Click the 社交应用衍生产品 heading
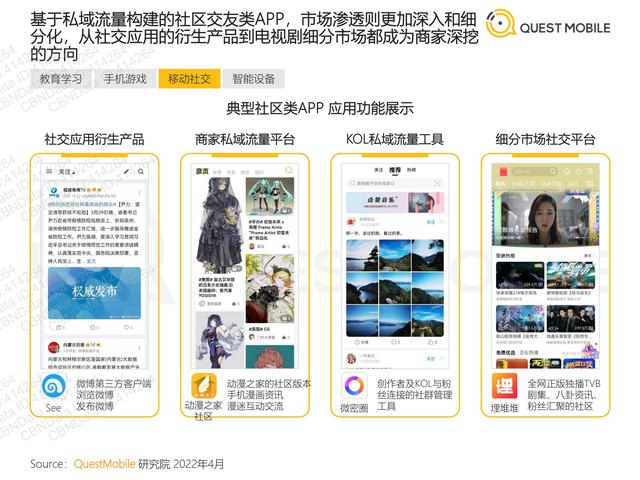This screenshot has width=640, height=480. (x=94, y=139)
